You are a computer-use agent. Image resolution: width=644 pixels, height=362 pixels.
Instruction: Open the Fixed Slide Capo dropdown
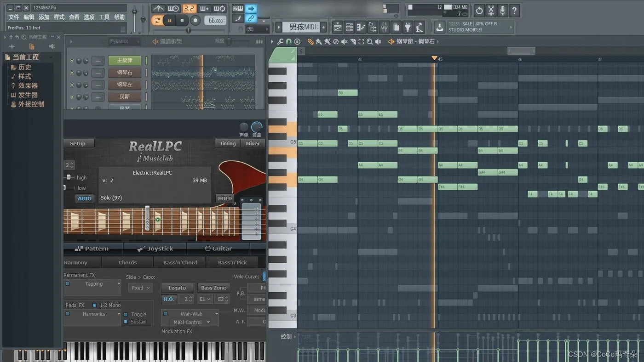click(141, 288)
